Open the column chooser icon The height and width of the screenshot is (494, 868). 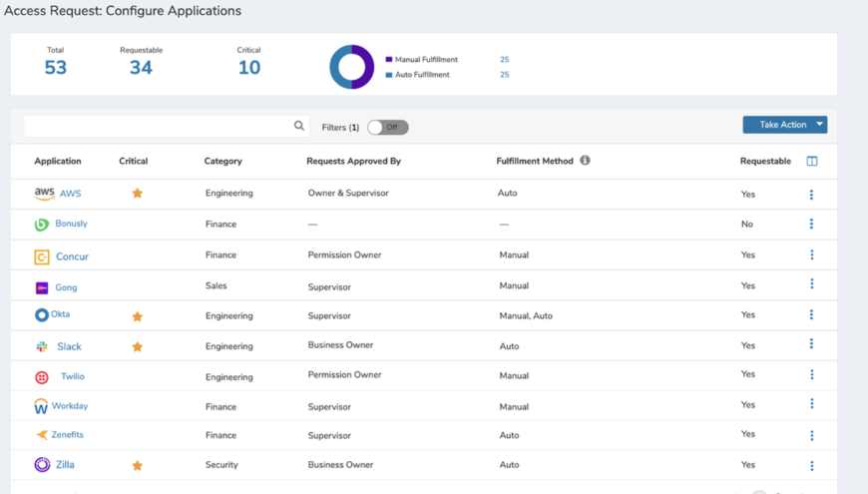[x=811, y=161]
